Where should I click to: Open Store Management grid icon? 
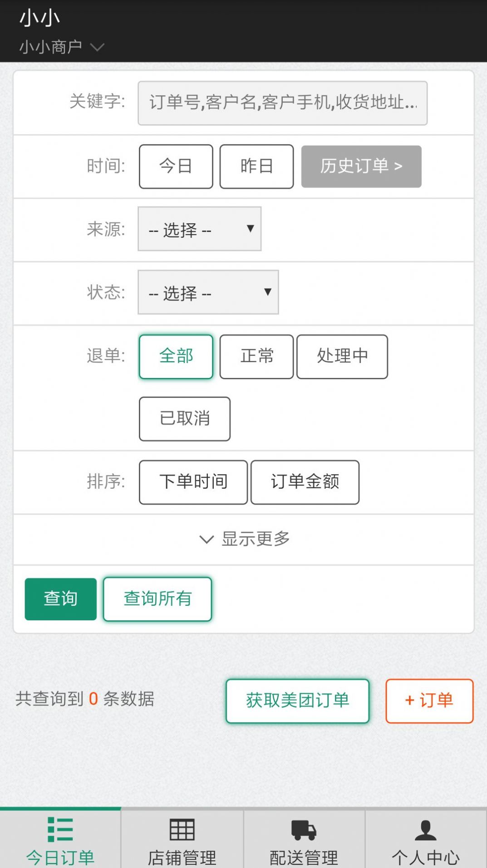click(182, 829)
